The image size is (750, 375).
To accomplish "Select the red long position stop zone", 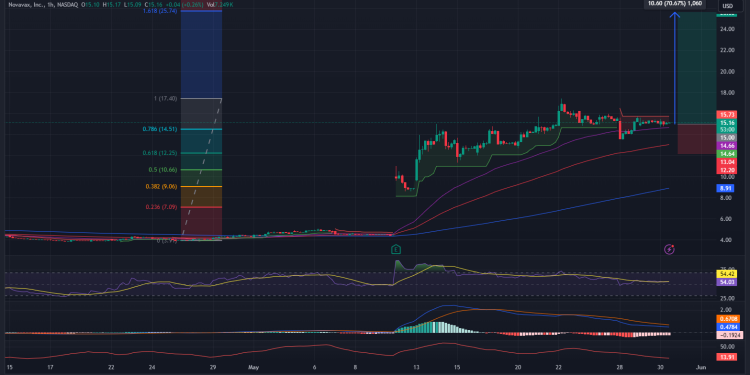I will (697, 139).
